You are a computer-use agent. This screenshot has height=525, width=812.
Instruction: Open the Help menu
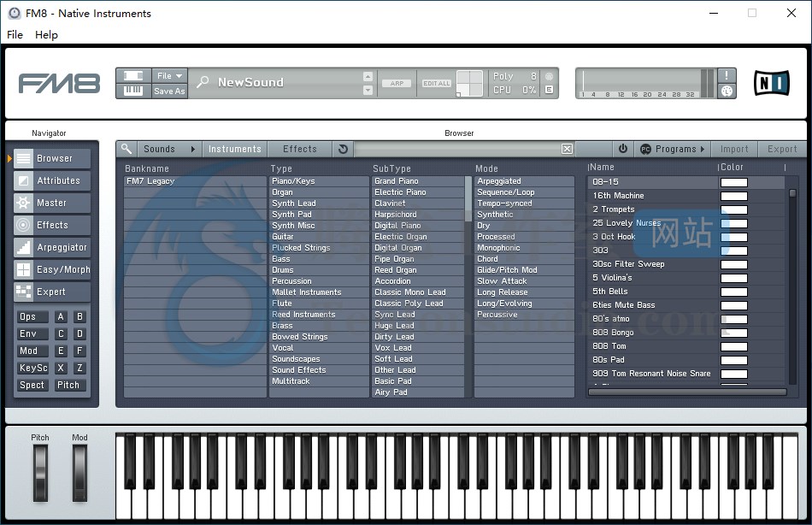pos(47,35)
